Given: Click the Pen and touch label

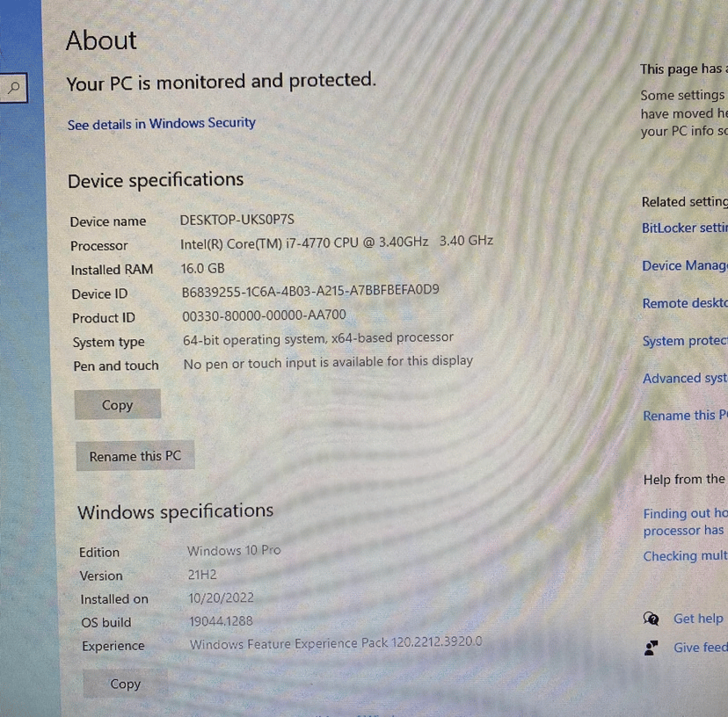Looking at the screenshot, I should 116,366.
